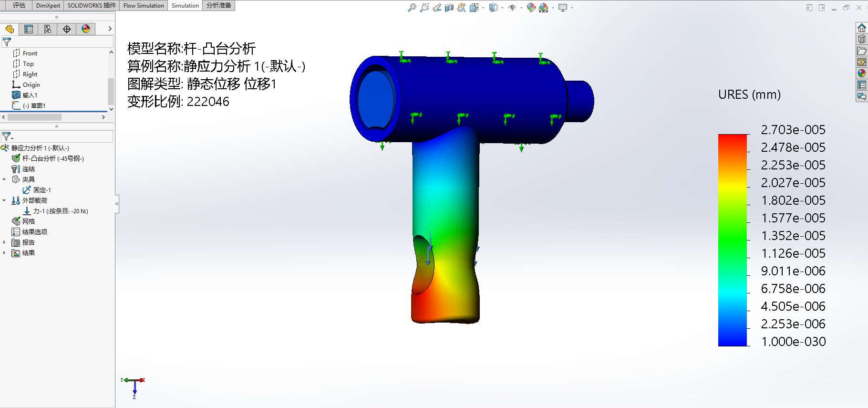Open View Orientation dropdown arrow

point(483,8)
